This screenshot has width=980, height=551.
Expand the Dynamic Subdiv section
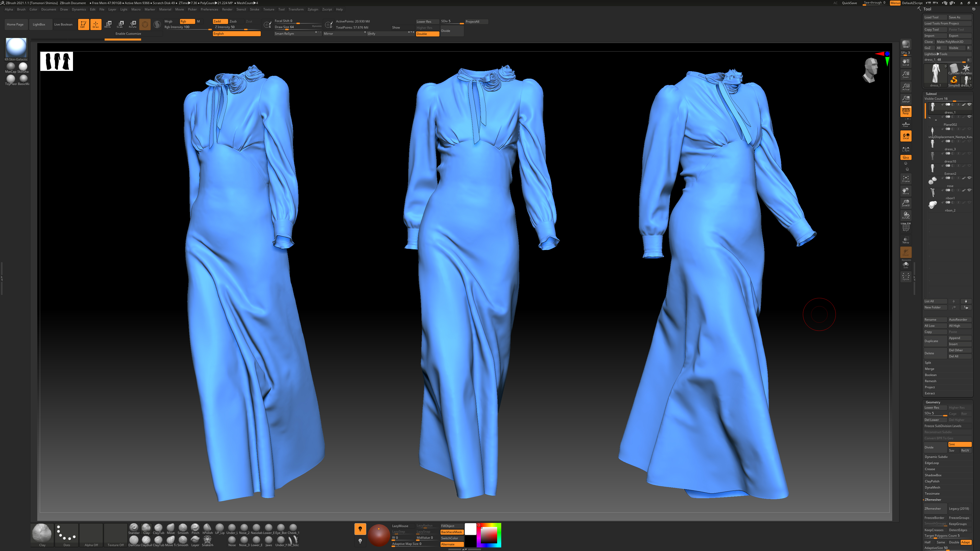coord(936,457)
